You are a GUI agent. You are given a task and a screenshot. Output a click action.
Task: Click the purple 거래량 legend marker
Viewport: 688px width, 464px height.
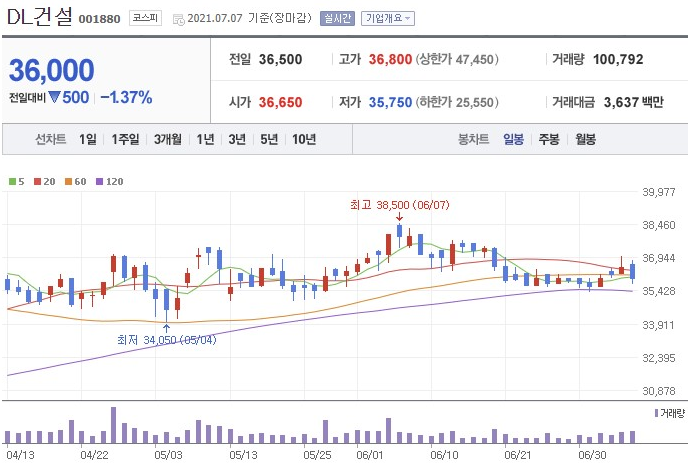[656, 413]
